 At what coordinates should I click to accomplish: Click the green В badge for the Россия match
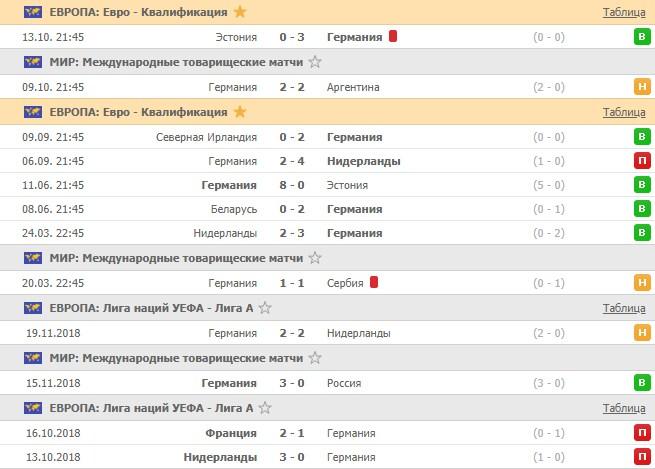tap(641, 383)
